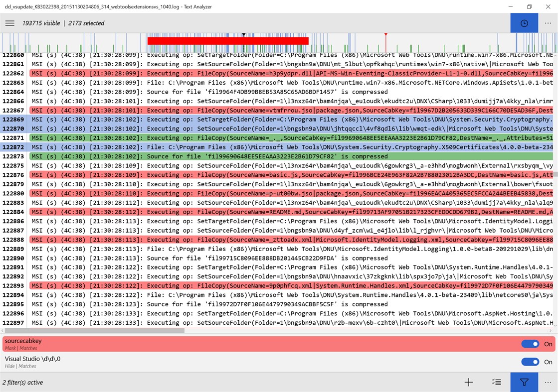Select log line 122895
The image size is (558, 392).
(278, 304)
